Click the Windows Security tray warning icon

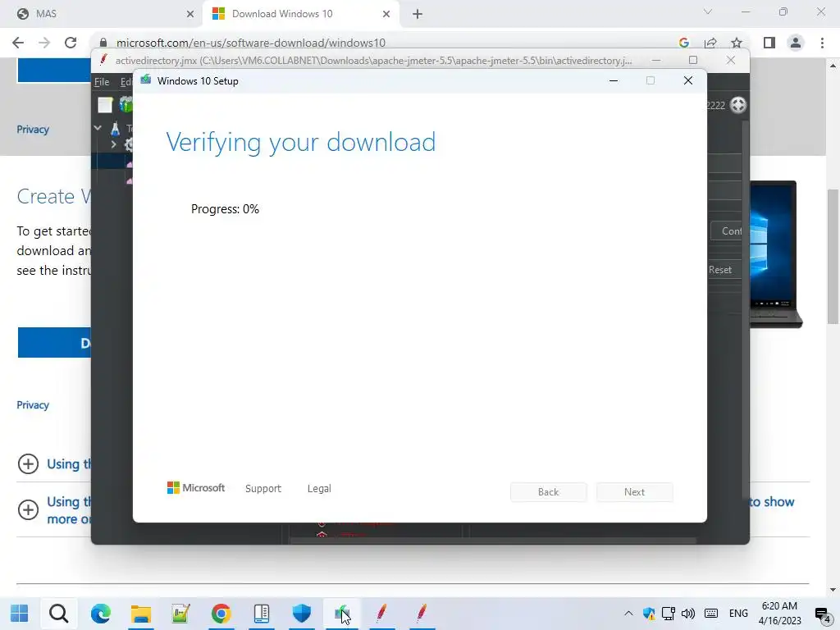[x=649, y=614]
